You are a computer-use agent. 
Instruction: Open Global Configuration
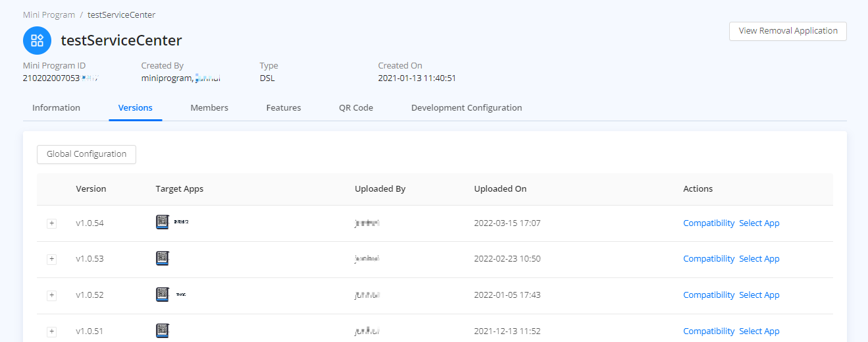tap(86, 154)
